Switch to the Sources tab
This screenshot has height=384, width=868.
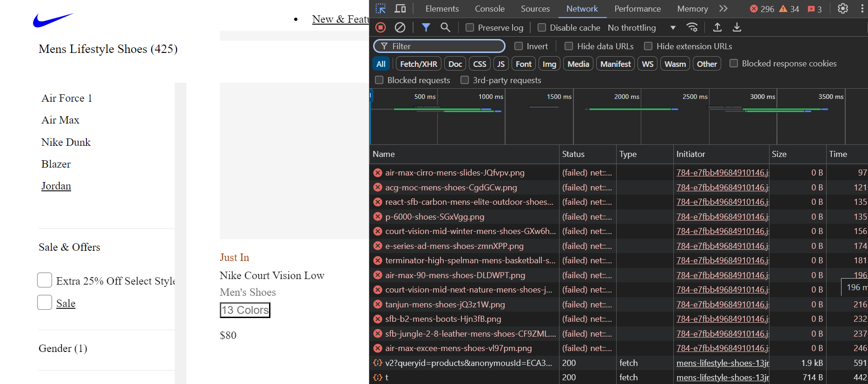(x=535, y=9)
